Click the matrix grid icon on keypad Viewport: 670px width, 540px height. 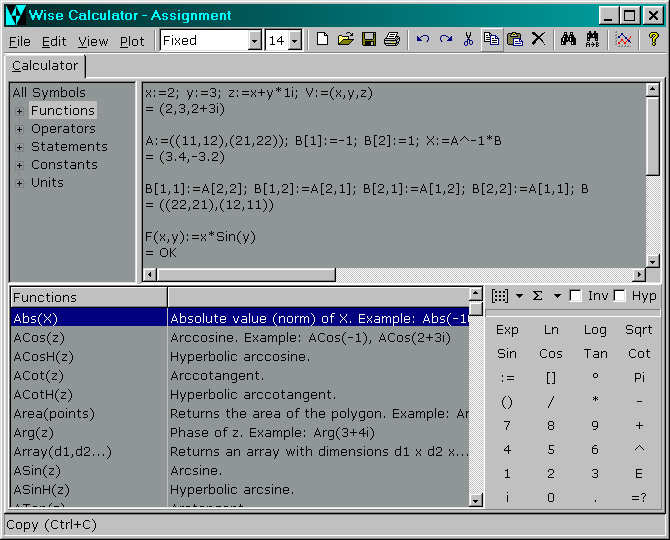(500, 296)
